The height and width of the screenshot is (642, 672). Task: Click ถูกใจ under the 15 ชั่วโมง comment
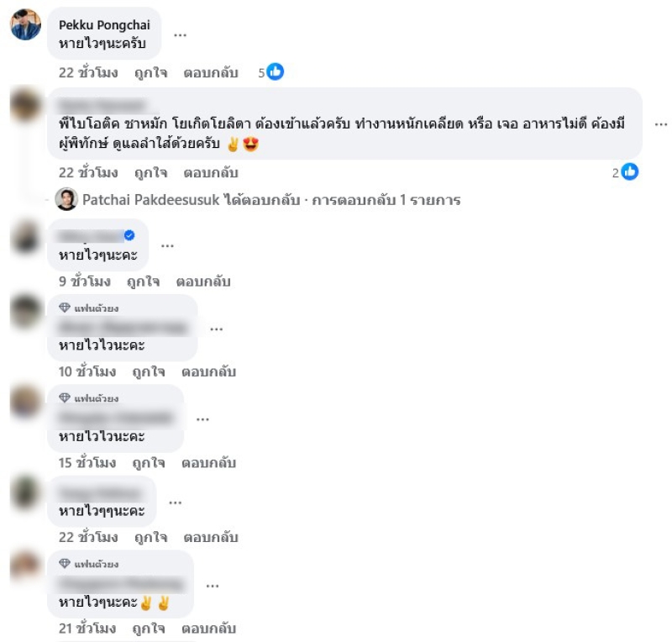click(149, 463)
